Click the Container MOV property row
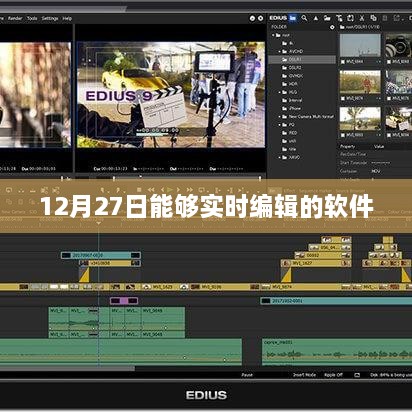The width and height of the screenshot is (412, 412). [375, 171]
